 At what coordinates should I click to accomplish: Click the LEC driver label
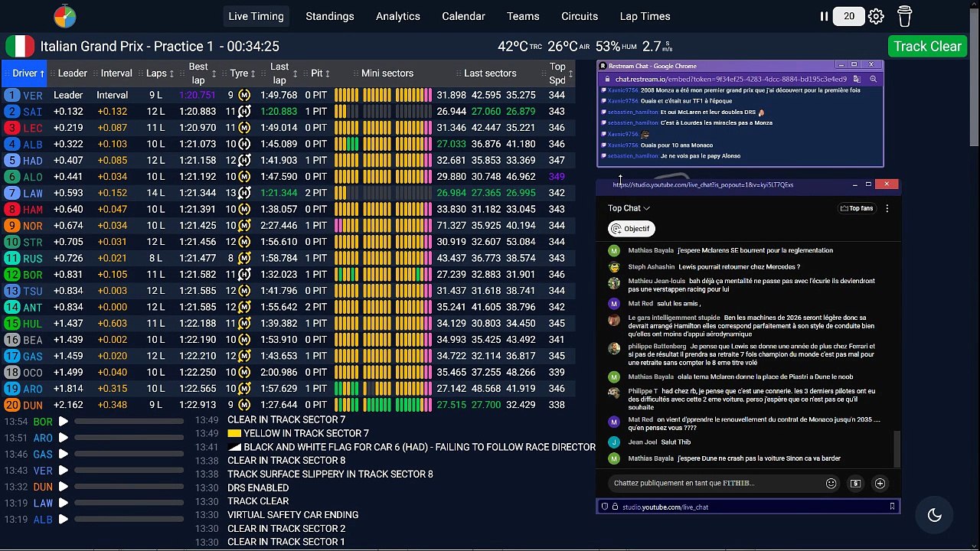pyautogui.click(x=32, y=128)
